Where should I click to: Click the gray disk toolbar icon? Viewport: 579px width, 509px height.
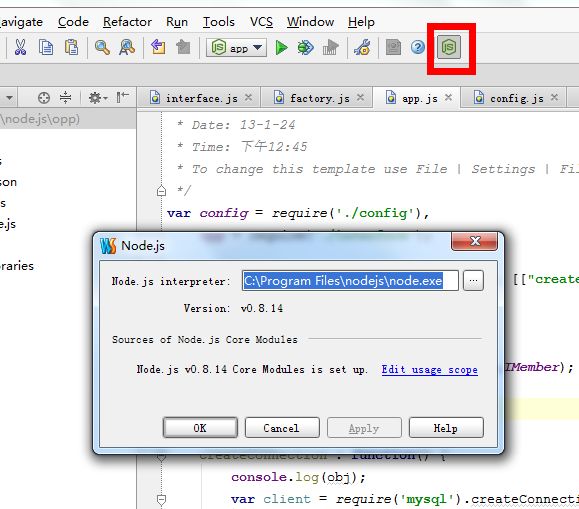click(393, 47)
